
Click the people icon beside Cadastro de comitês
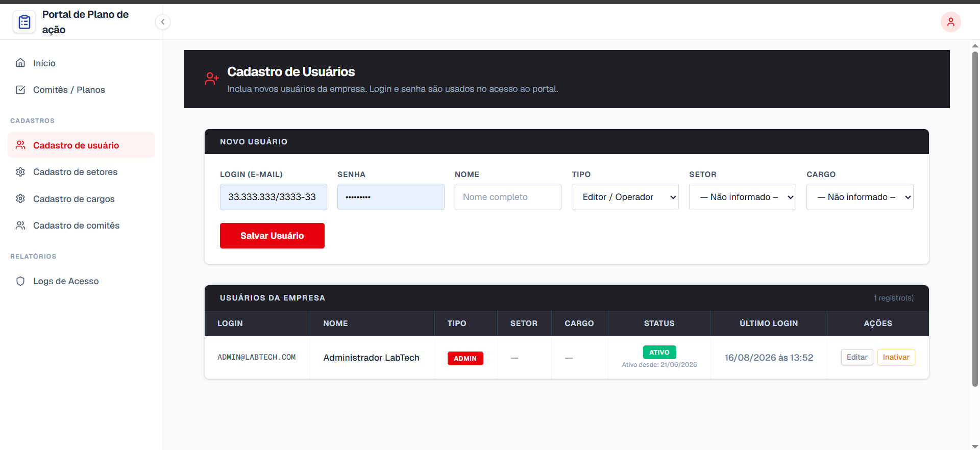coord(20,226)
